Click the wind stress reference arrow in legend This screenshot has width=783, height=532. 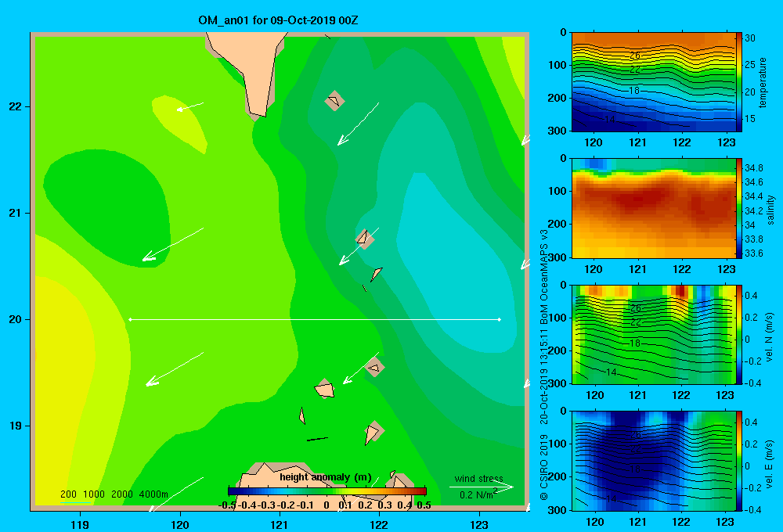[x=482, y=487]
